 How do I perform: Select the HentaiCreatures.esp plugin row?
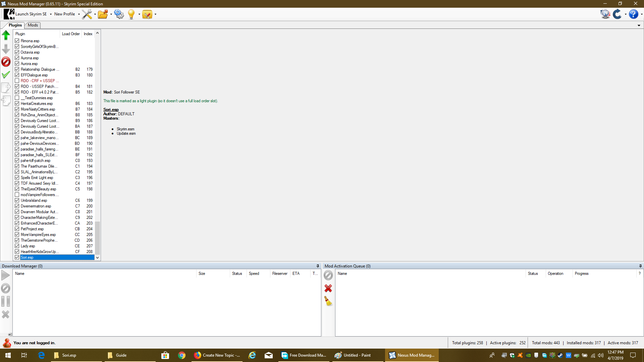tap(54, 104)
